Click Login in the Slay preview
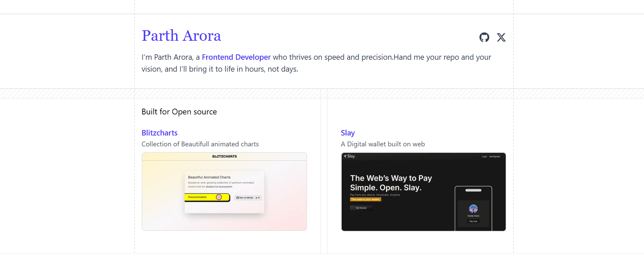Screen dimensions: 644x254 click(x=484, y=157)
